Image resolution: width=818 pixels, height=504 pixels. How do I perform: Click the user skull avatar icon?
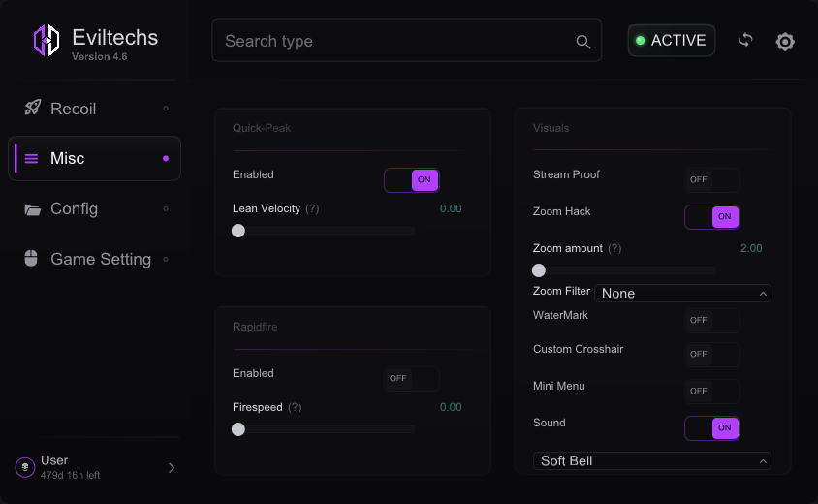click(x=25, y=467)
